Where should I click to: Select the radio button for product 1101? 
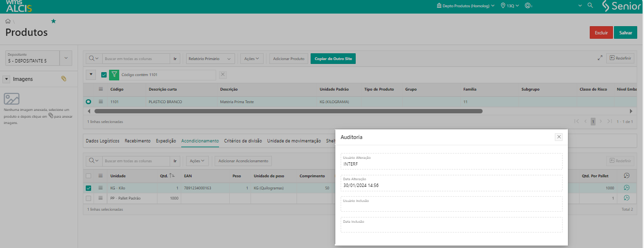[x=88, y=102]
